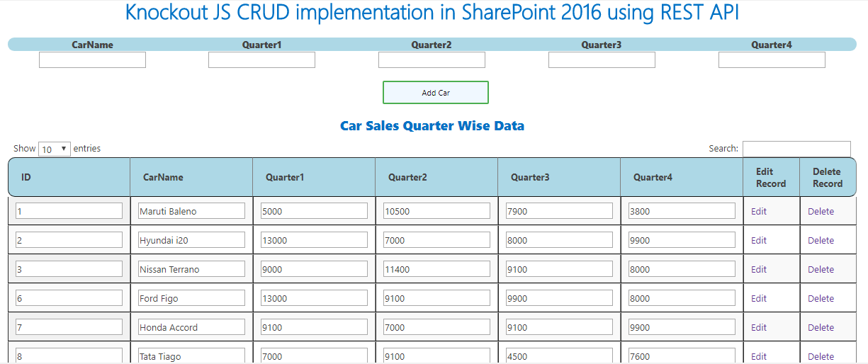This screenshot has height=364, width=868.
Task: Click the Quarter2 entry field at top
Action: point(432,60)
